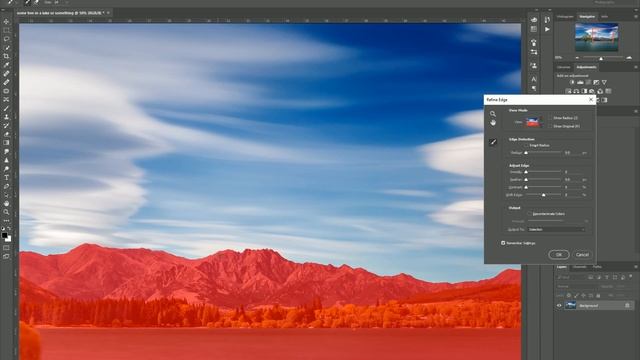This screenshot has width=640, height=360.
Task: Add a Vibrance adjustment
Action: [x=604, y=82]
